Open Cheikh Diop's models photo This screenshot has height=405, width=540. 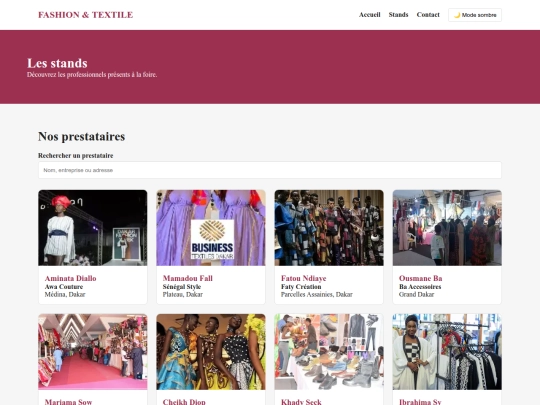[211, 352]
